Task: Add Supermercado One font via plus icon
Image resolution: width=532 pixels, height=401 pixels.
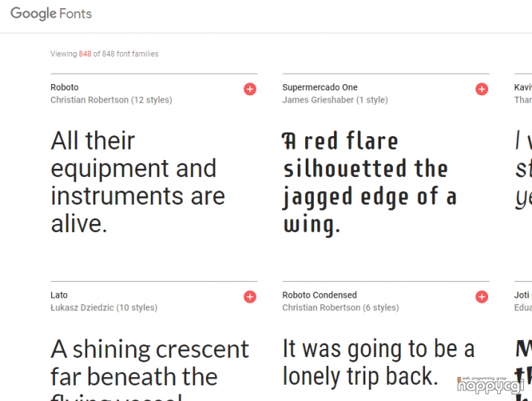Action: tap(481, 89)
